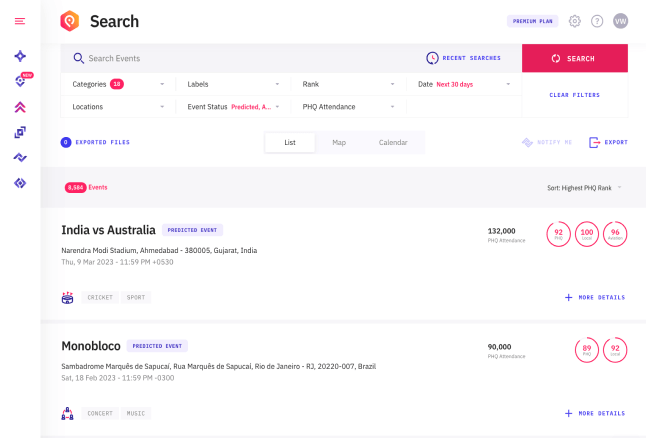Open the help question mark icon

[597, 21]
